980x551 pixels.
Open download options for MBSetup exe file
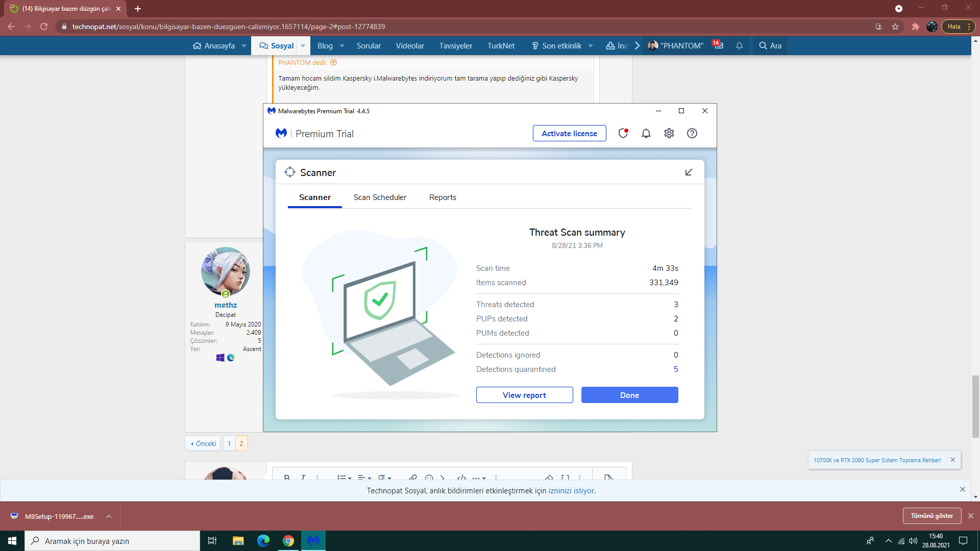pyautogui.click(x=109, y=516)
